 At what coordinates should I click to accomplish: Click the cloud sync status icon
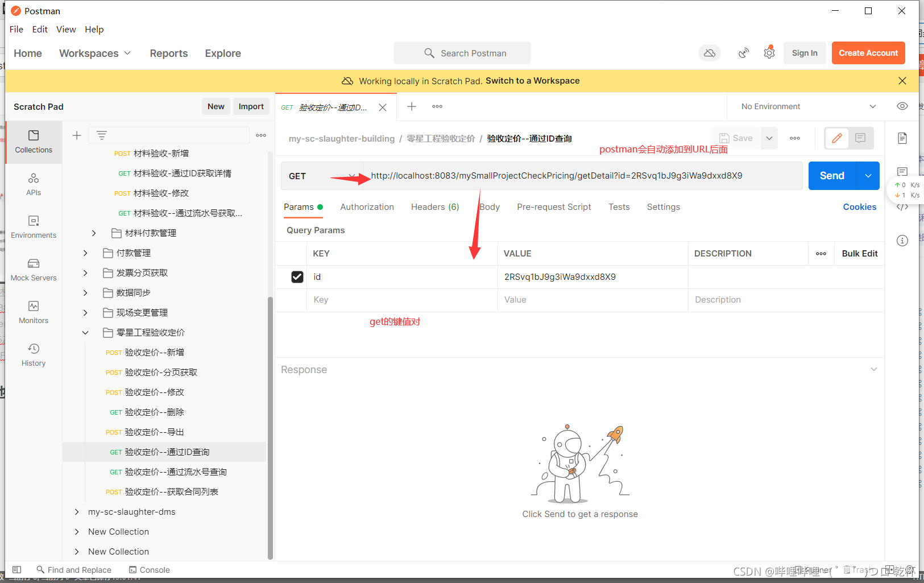point(710,53)
